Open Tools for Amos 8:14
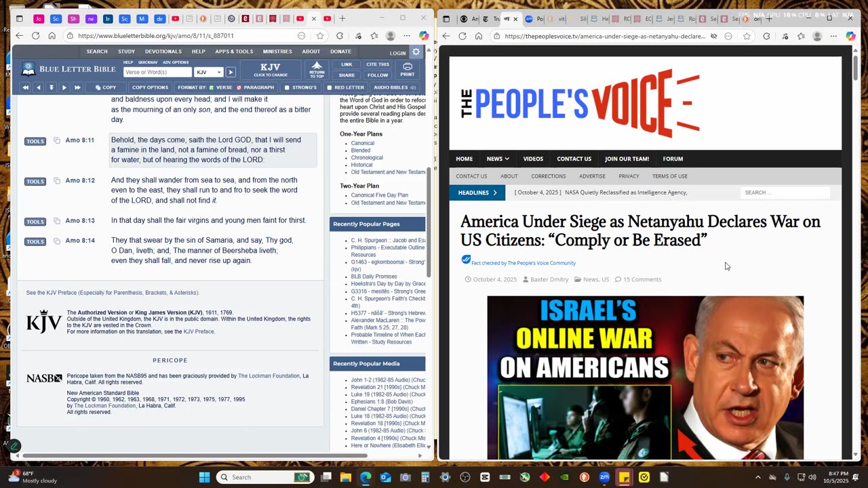 coord(35,241)
